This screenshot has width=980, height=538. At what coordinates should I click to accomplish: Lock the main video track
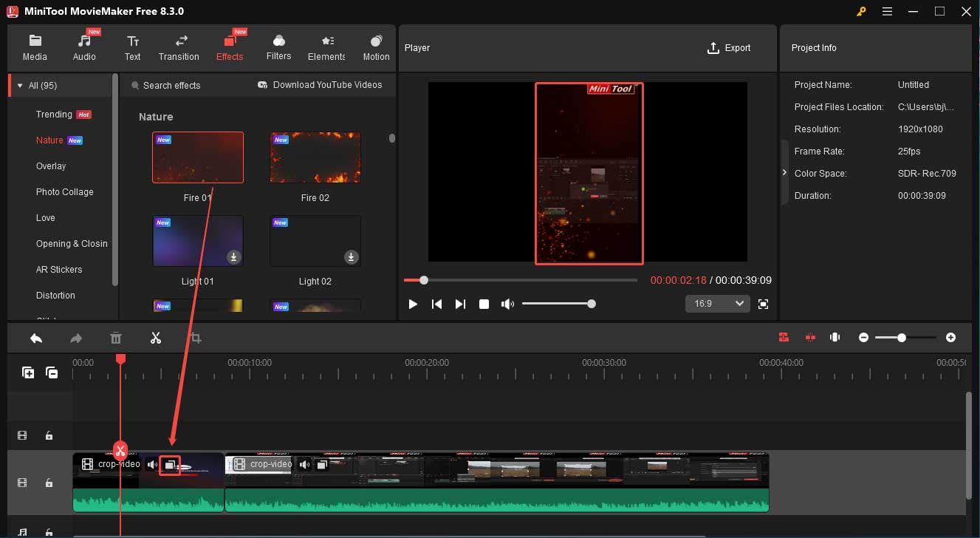point(49,483)
